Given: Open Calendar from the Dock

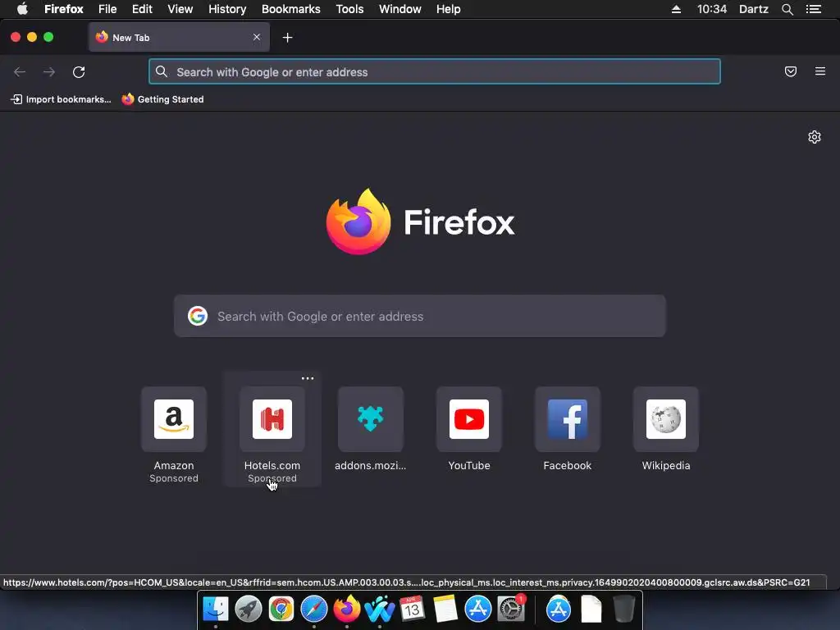Looking at the screenshot, I should tap(412, 609).
